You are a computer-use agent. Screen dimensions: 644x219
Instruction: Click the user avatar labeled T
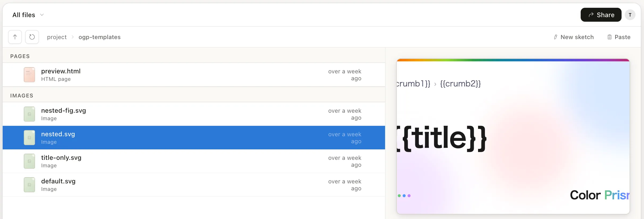(630, 15)
